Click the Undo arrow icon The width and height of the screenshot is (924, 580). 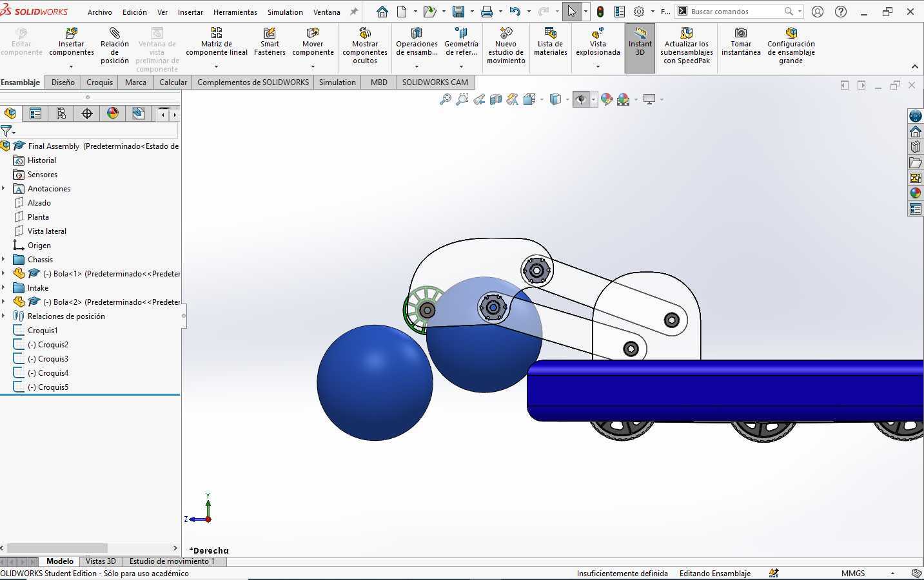515,12
